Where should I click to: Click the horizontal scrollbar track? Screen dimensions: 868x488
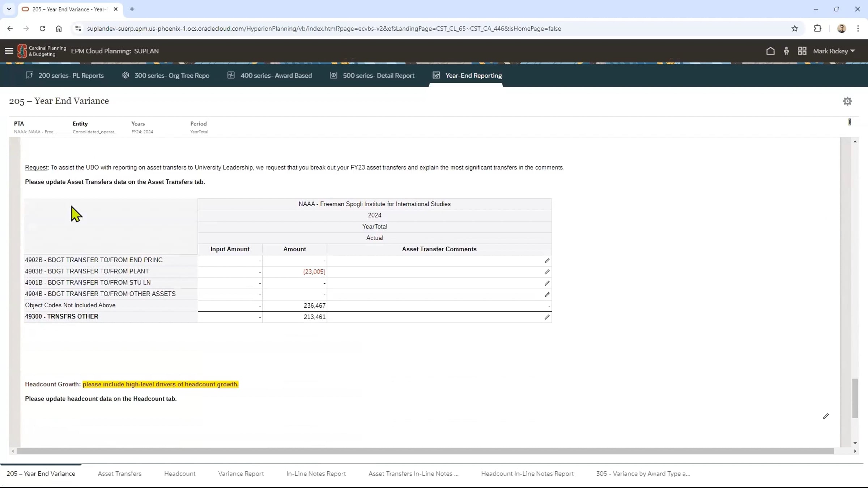[x=425, y=451]
